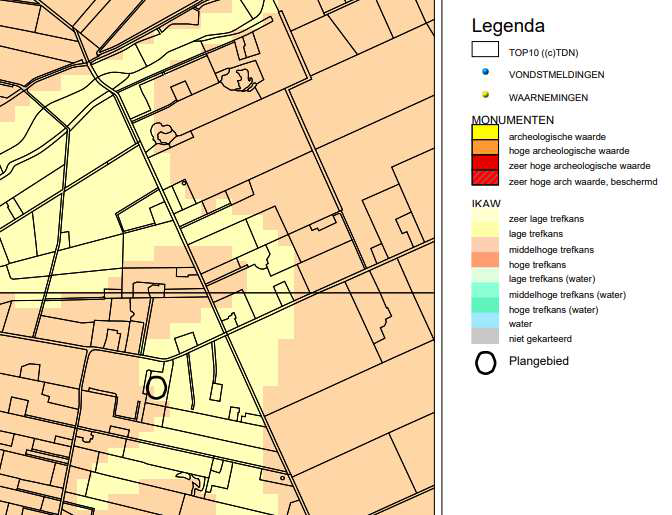Viewport: 672px width, 515px height.
Task: Click the Plangebied circle symbol in legend
Action: coord(486,363)
